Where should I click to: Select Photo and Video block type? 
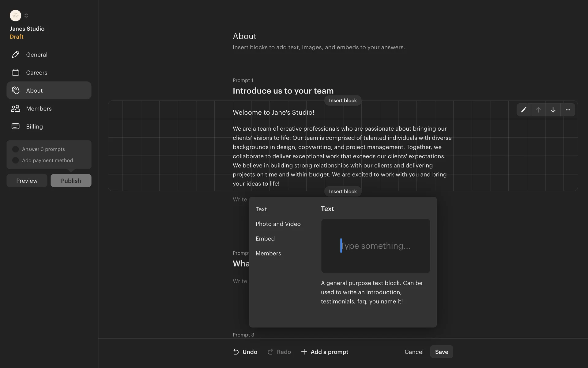[x=278, y=224]
